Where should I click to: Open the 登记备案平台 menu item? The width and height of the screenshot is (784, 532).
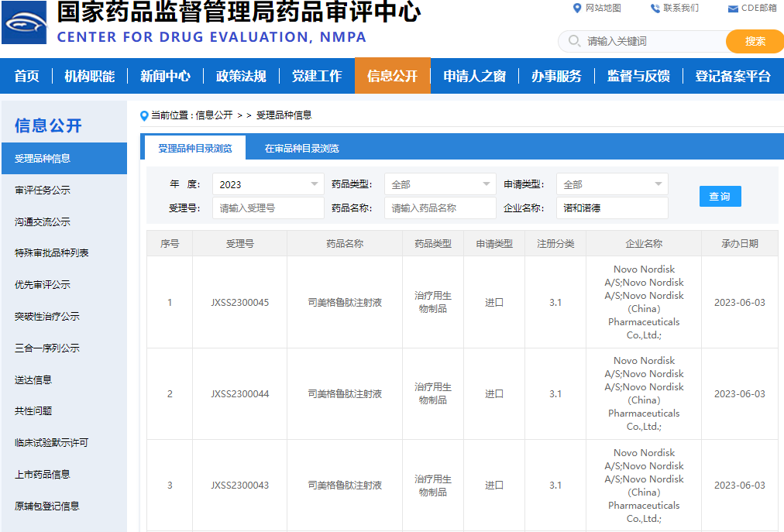coord(733,76)
